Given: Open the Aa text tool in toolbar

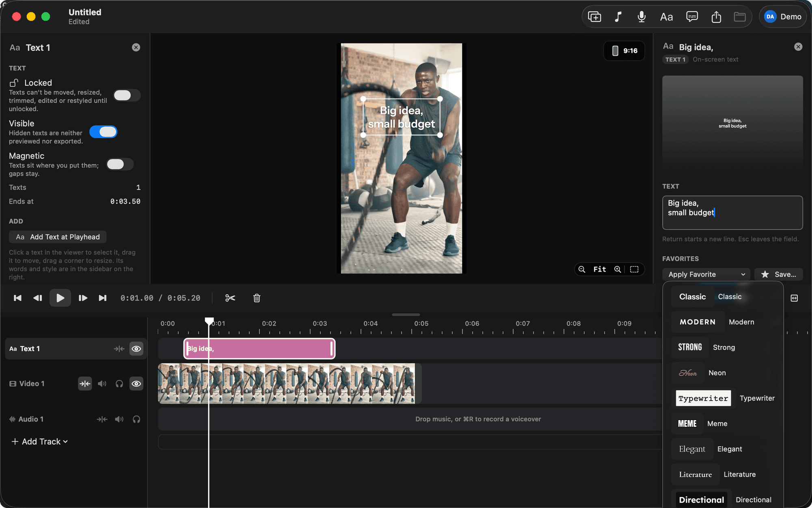Looking at the screenshot, I should click(666, 17).
